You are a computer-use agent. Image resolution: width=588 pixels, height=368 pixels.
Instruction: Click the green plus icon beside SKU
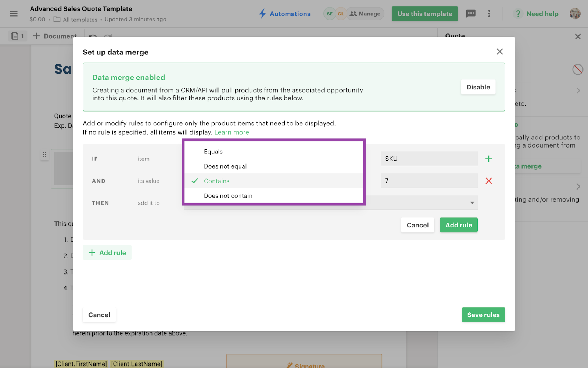[488, 159]
